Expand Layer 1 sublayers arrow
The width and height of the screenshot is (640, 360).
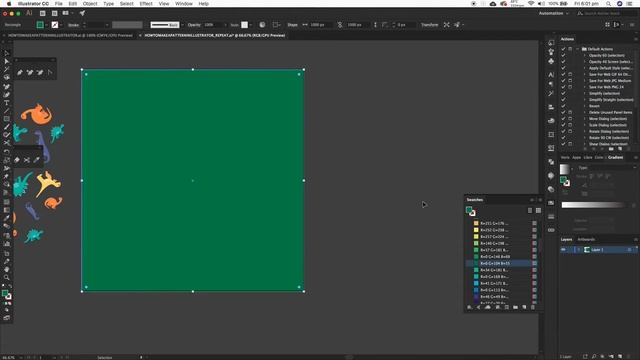coord(578,250)
